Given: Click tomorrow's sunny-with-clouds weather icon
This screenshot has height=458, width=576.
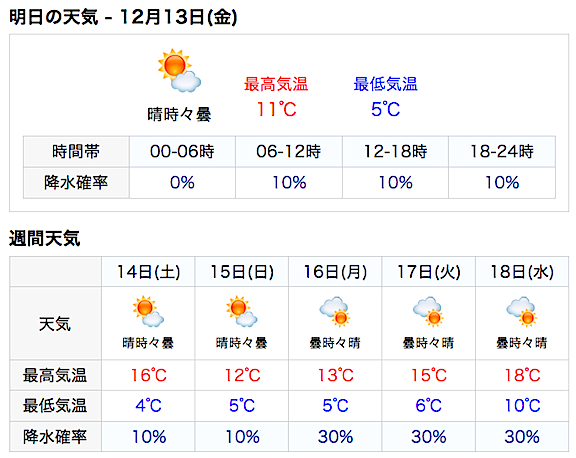Looking at the screenshot, I should pyautogui.click(x=179, y=71).
